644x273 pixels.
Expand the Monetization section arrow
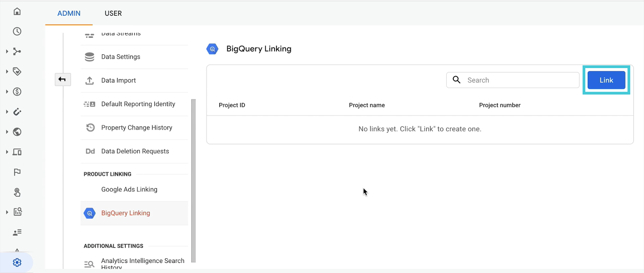[x=7, y=92]
